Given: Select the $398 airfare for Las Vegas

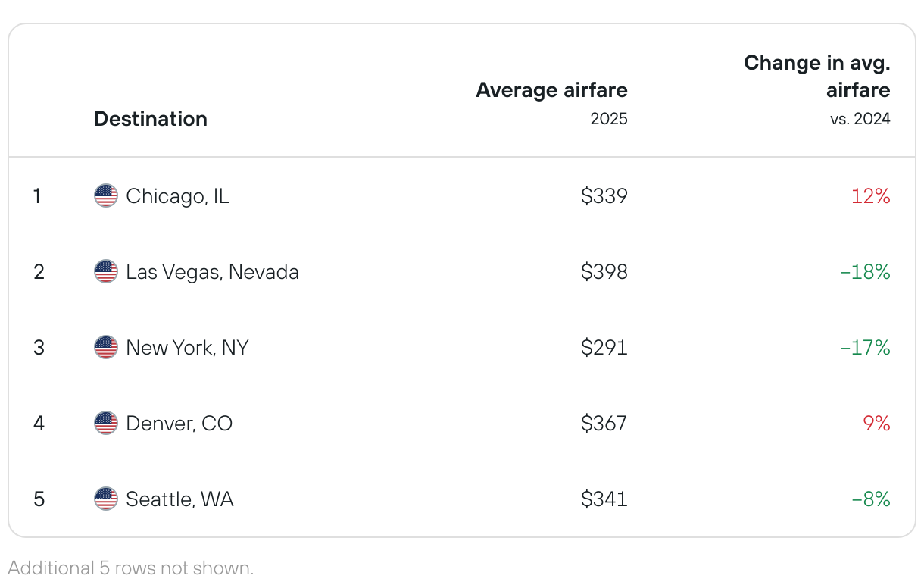Looking at the screenshot, I should click(x=604, y=271).
